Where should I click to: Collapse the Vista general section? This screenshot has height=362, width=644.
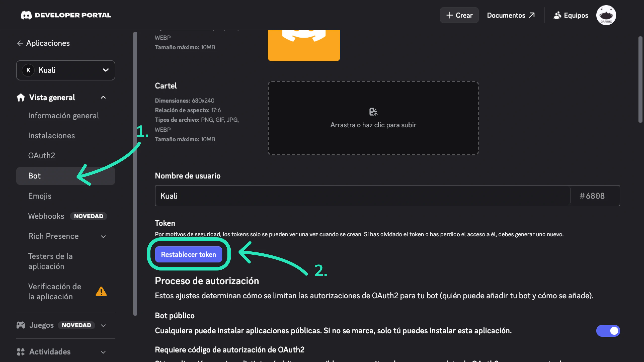(103, 97)
